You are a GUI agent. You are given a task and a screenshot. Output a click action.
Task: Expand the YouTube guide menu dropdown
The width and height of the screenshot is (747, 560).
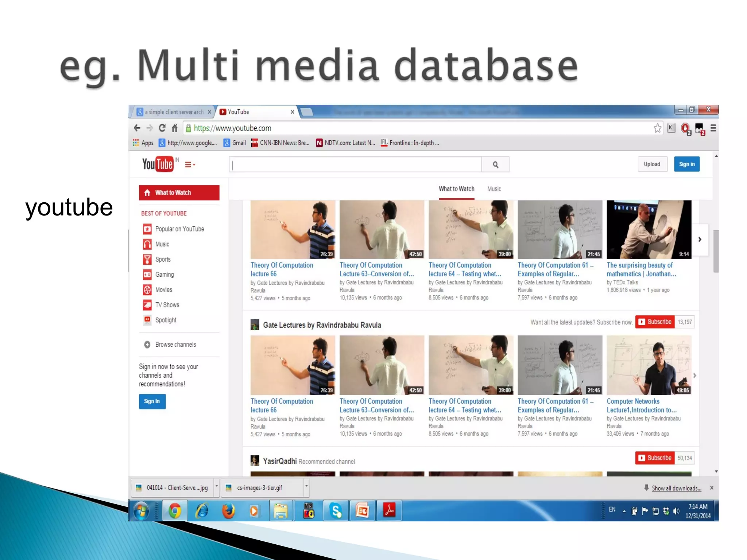coord(190,165)
